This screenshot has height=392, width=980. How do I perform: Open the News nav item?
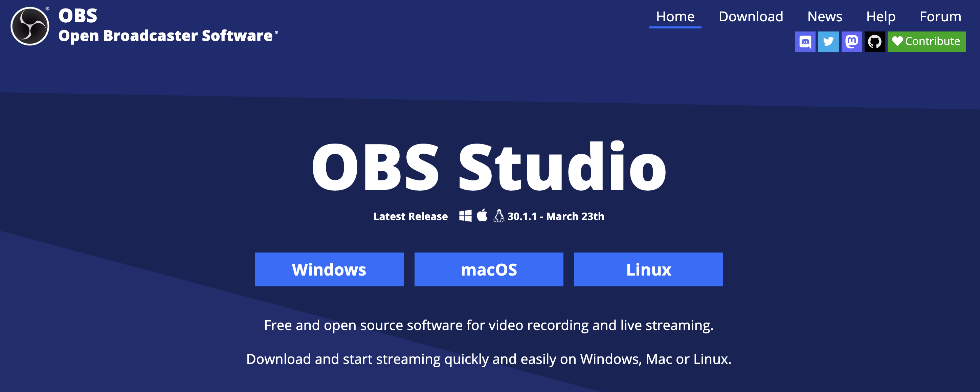824,17
